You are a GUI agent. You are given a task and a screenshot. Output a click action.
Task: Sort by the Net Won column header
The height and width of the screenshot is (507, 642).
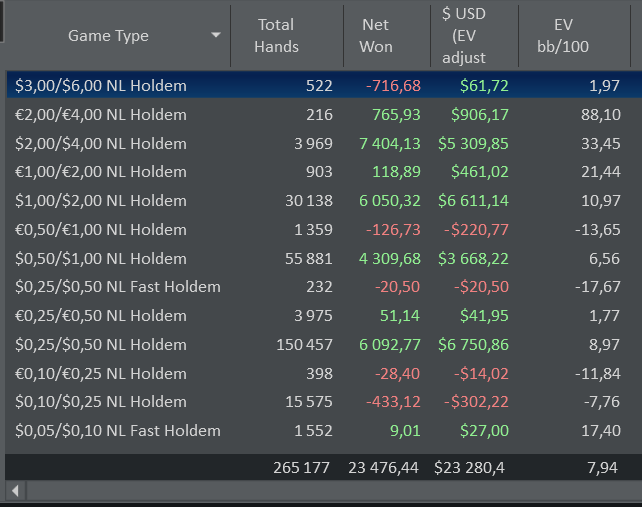pos(376,35)
